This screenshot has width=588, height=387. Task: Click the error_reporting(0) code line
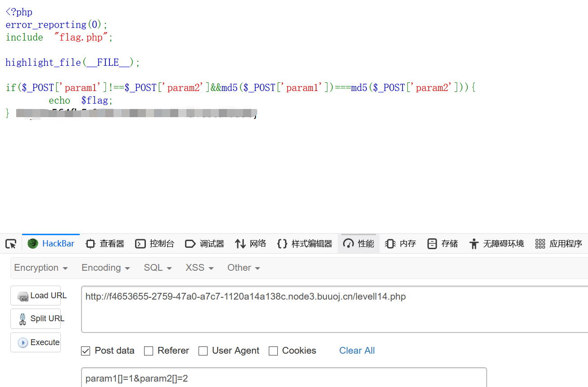pos(57,25)
